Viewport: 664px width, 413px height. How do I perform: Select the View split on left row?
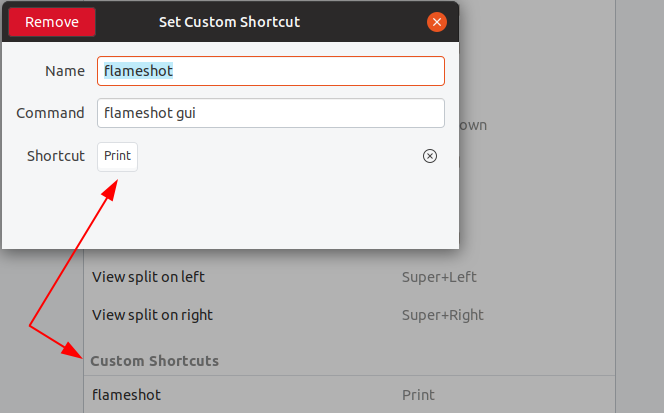349,277
